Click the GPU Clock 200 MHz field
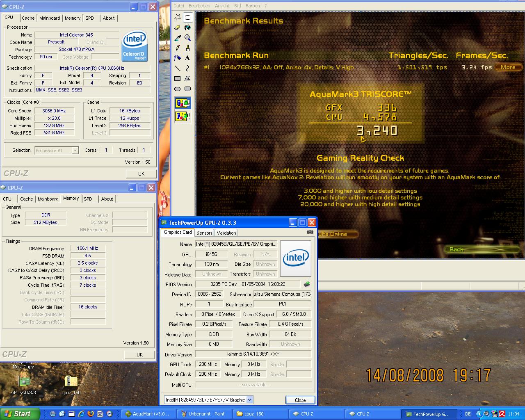525x420 pixels. coord(208,364)
